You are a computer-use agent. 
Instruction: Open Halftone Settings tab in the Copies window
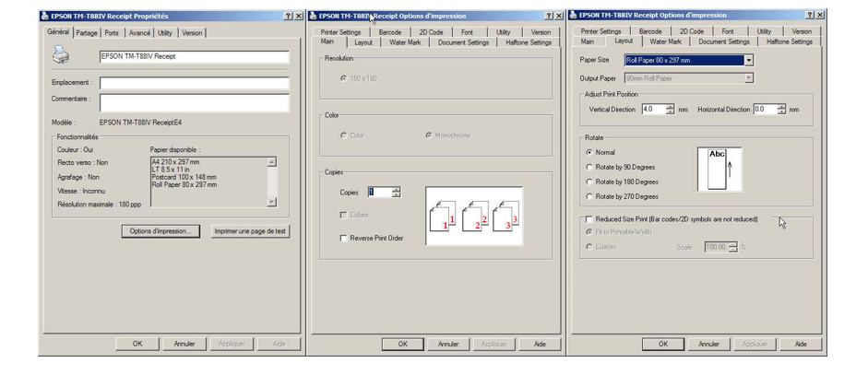[529, 42]
